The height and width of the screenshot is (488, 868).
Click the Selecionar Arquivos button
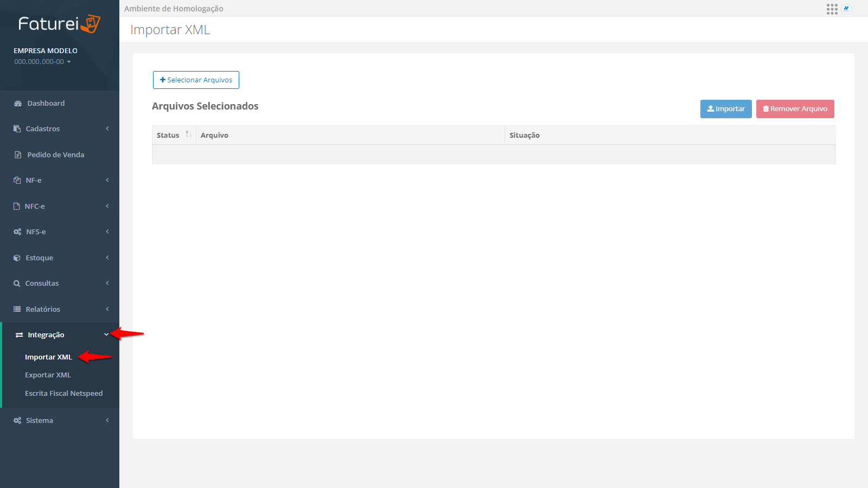tap(196, 80)
